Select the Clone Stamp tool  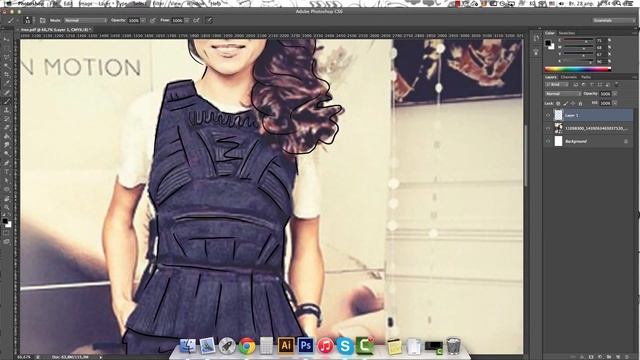[7, 110]
